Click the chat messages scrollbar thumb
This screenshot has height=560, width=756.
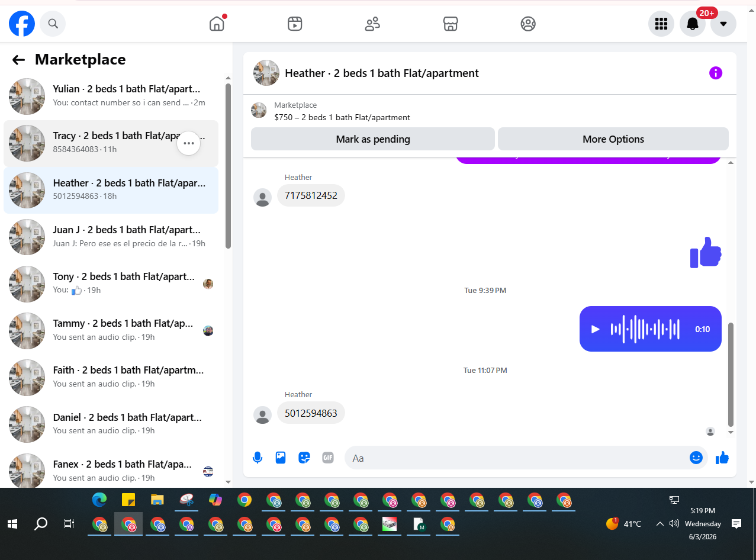[731, 375]
